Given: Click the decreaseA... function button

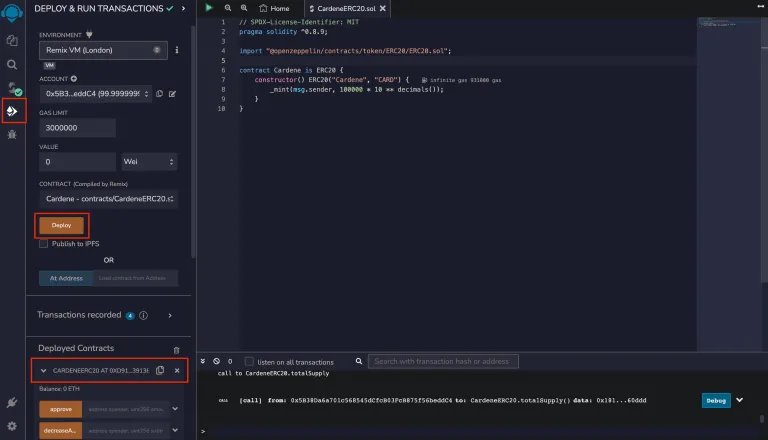Looking at the screenshot, I should (x=61, y=431).
